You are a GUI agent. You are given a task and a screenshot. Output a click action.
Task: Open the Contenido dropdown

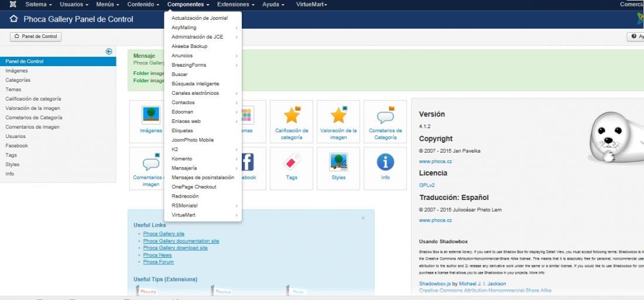click(143, 5)
